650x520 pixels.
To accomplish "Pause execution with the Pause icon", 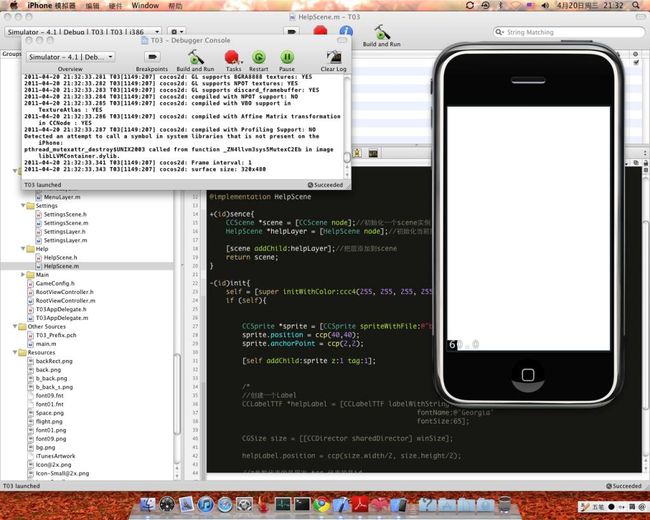I will 287,59.
